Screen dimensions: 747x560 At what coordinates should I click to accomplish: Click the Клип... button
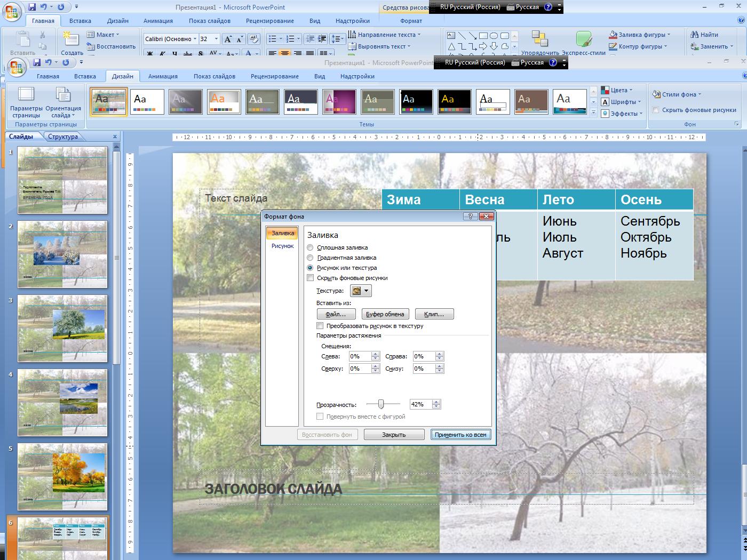pos(434,314)
